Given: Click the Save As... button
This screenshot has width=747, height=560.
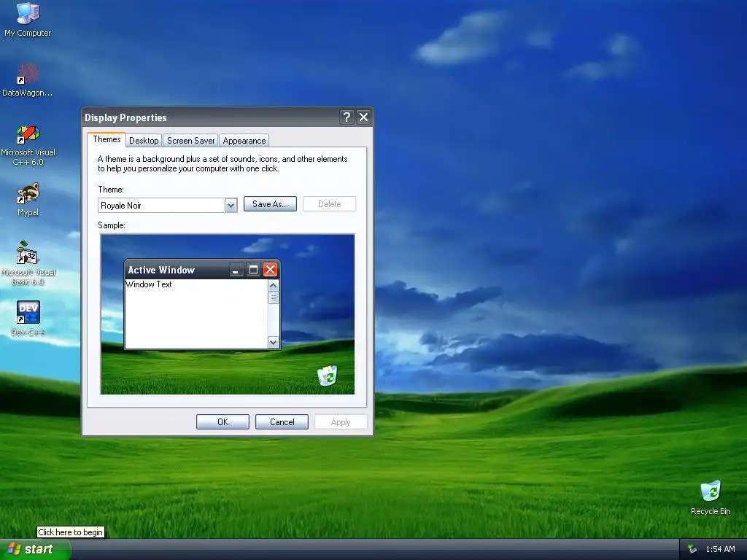Looking at the screenshot, I should click(270, 204).
